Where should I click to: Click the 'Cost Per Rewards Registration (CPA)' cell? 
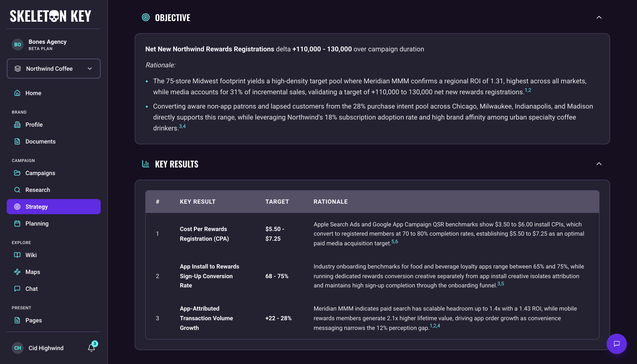pos(204,234)
